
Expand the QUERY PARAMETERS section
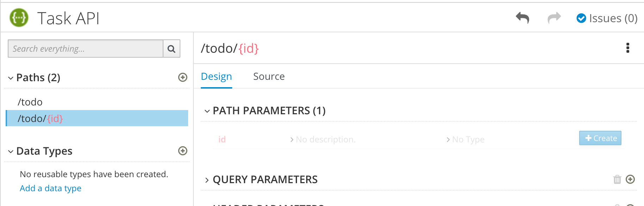pos(207,180)
